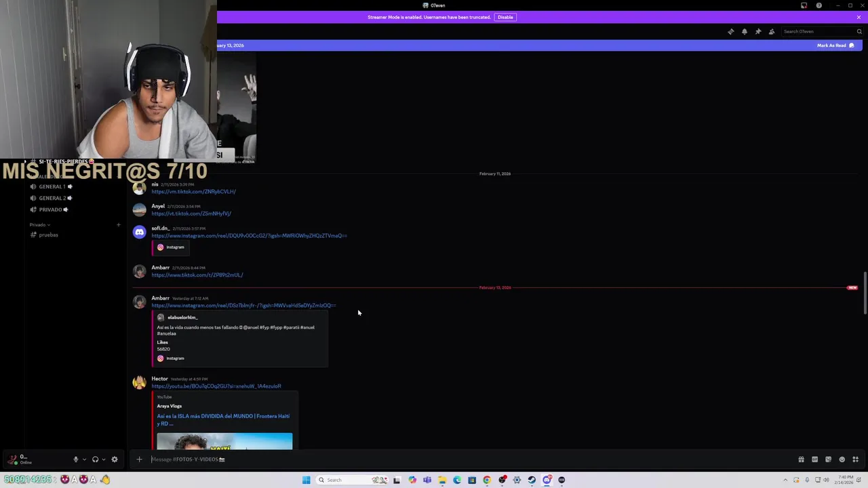868x488 pixels.
Task: Click the username Ambarr on yesterday's message
Action: tap(160, 298)
